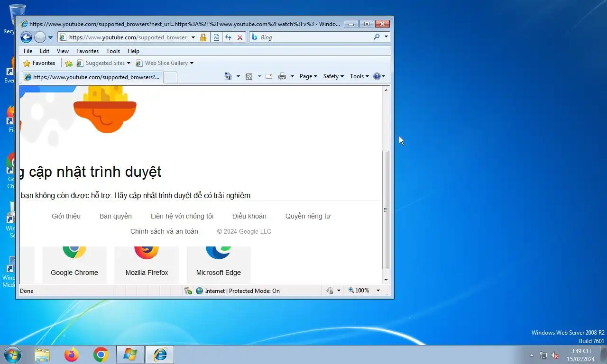Viewport: 607px width, 364px height.
Task: Open the Page command bar menu
Action: coord(308,76)
